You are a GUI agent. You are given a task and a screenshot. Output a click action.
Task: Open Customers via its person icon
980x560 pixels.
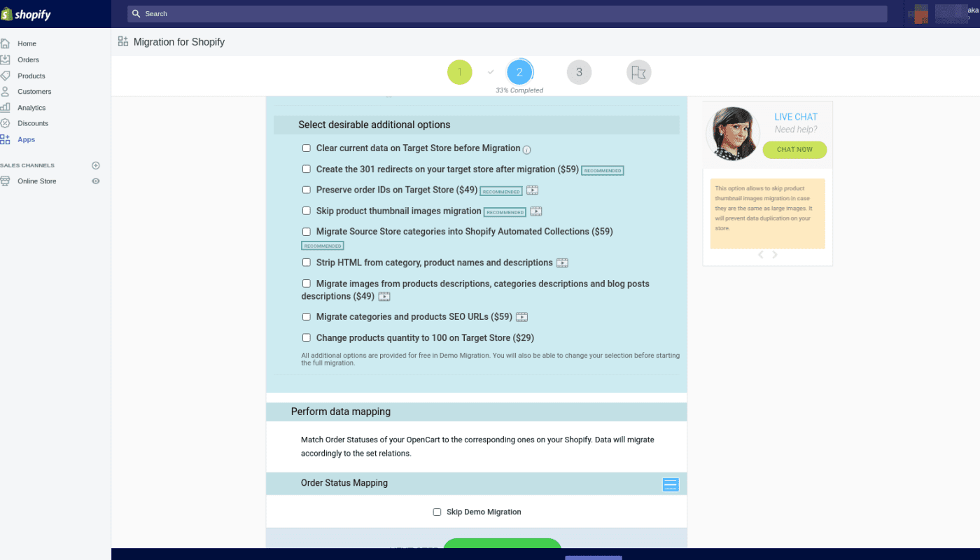[x=6, y=92]
